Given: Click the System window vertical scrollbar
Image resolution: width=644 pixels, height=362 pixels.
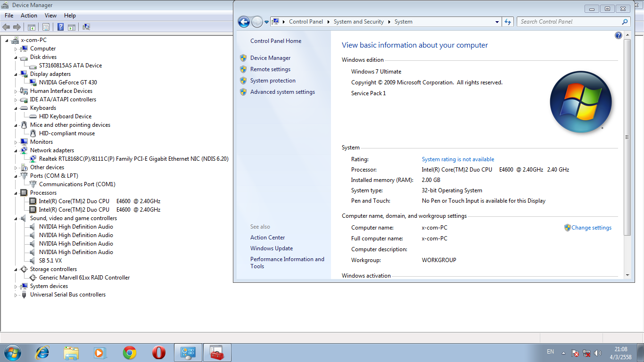Looking at the screenshot, I should [627, 137].
